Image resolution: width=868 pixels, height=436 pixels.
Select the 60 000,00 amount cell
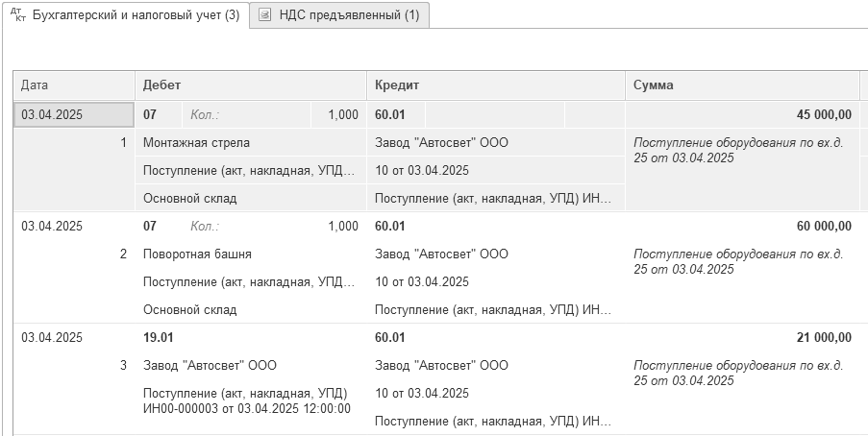tap(742, 227)
